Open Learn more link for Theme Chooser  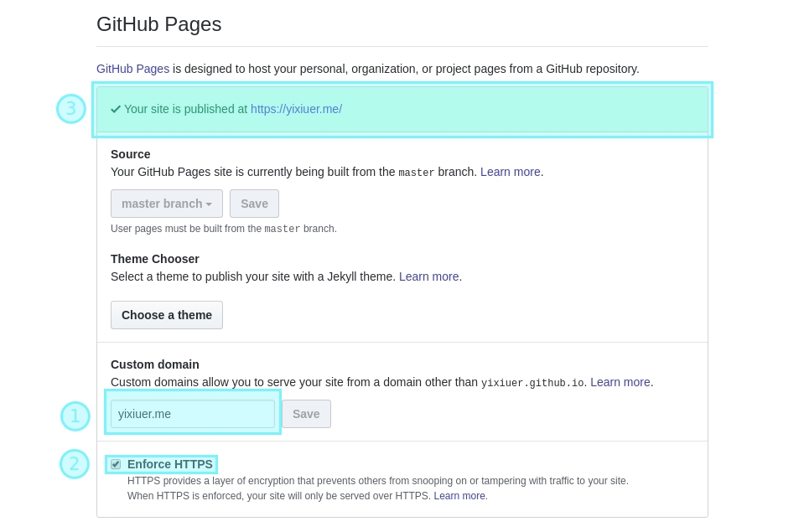(x=428, y=276)
